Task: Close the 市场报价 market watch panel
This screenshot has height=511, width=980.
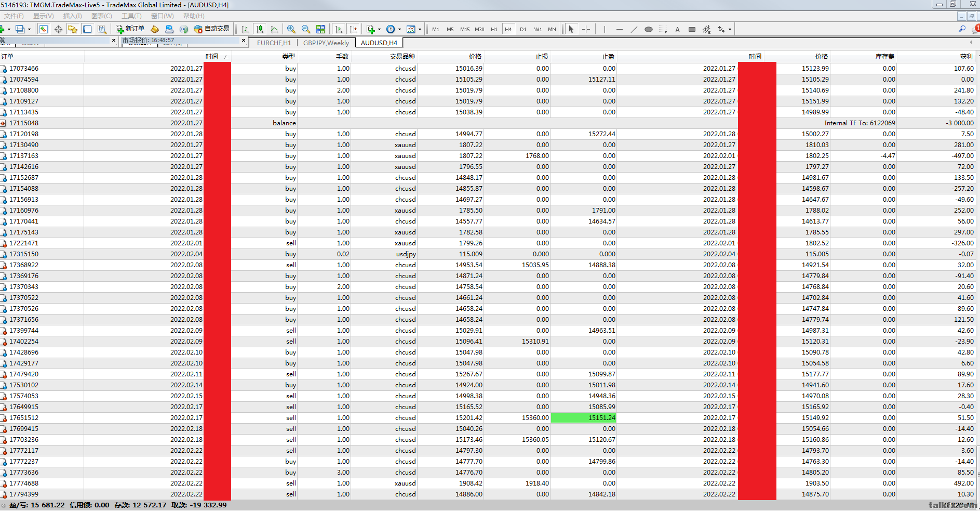Action: [244, 40]
